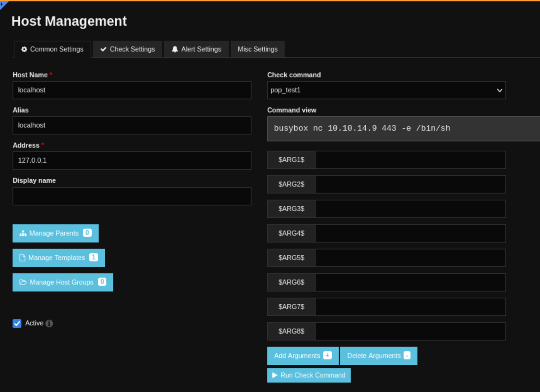This screenshot has height=392, width=540.
Task: Click the 0 badge on Manage Host Groups
Action: 102,282
